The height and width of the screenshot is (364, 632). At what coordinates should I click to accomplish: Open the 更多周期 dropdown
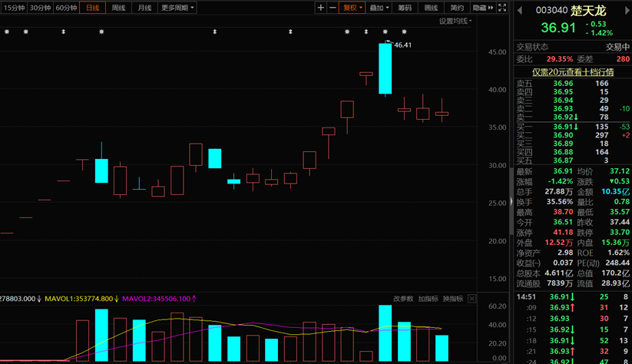point(177,8)
